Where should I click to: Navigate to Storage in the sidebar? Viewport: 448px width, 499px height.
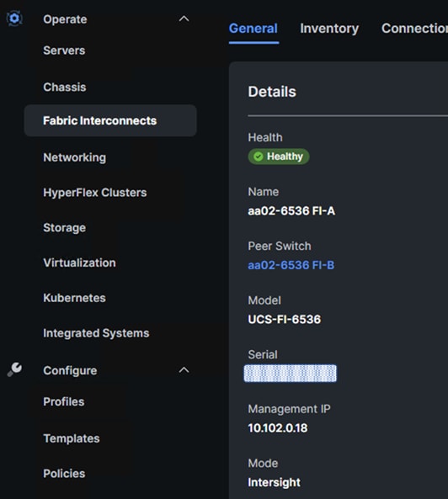pos(64,227)
